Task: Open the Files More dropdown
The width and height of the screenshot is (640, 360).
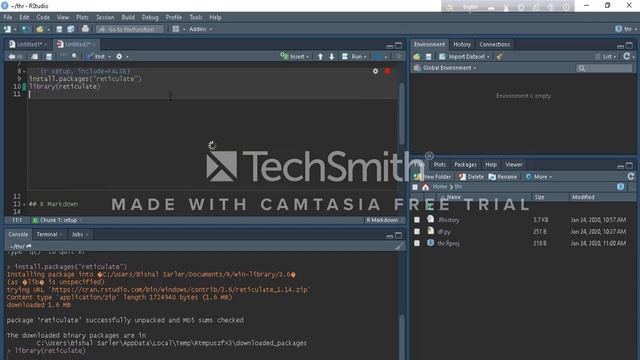Action: click(539, 177)
